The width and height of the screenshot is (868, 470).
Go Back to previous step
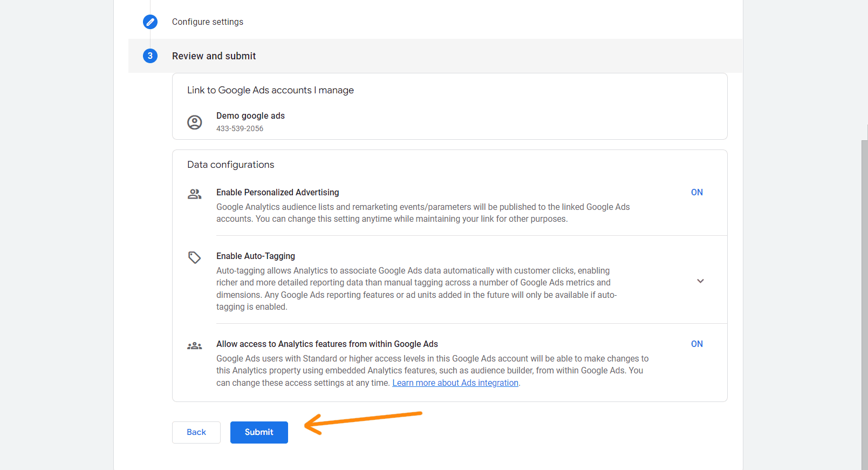point(196,432)
